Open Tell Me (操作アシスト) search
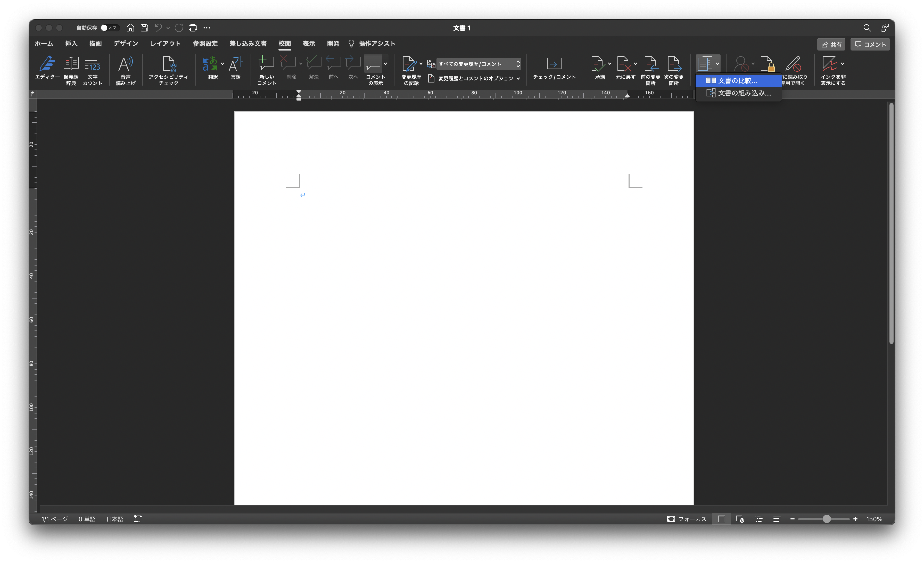924x563 pixels. [x=372, y=44]
